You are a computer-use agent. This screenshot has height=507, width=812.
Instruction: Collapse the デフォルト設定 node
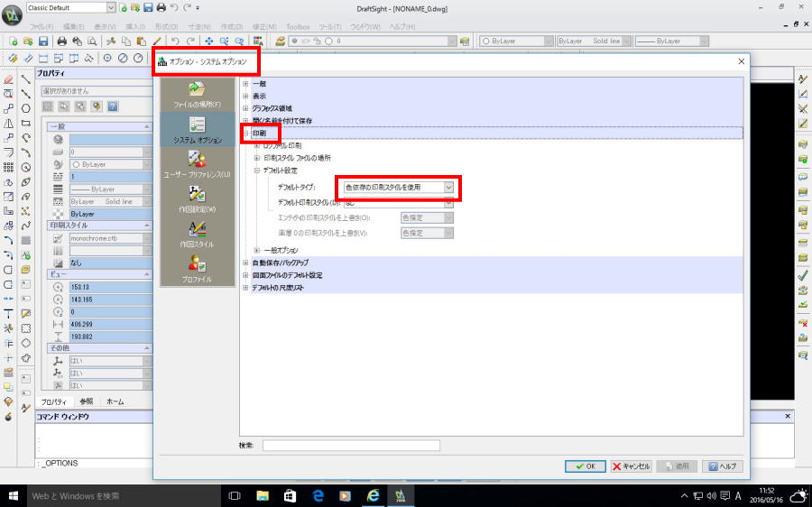257,171
